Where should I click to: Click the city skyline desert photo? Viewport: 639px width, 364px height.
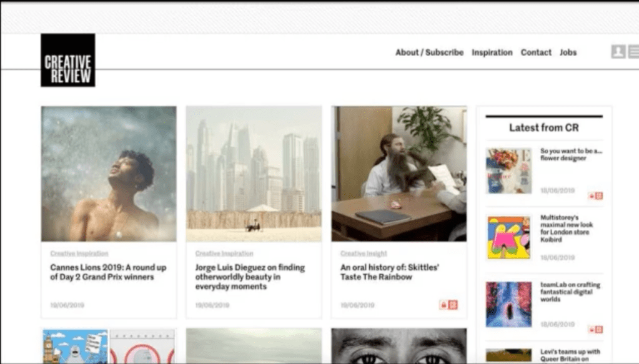[x=254, y=174]
